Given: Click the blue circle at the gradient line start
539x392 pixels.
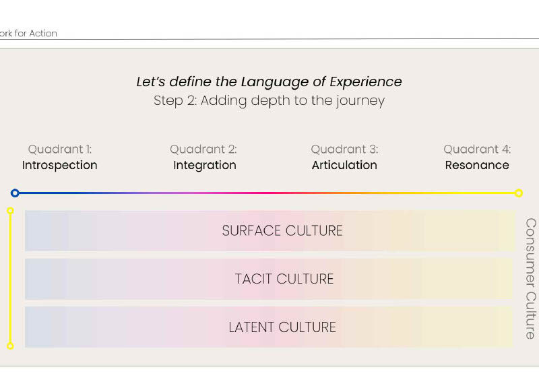Looking at the screenshot, I should [x=15, y=193].
